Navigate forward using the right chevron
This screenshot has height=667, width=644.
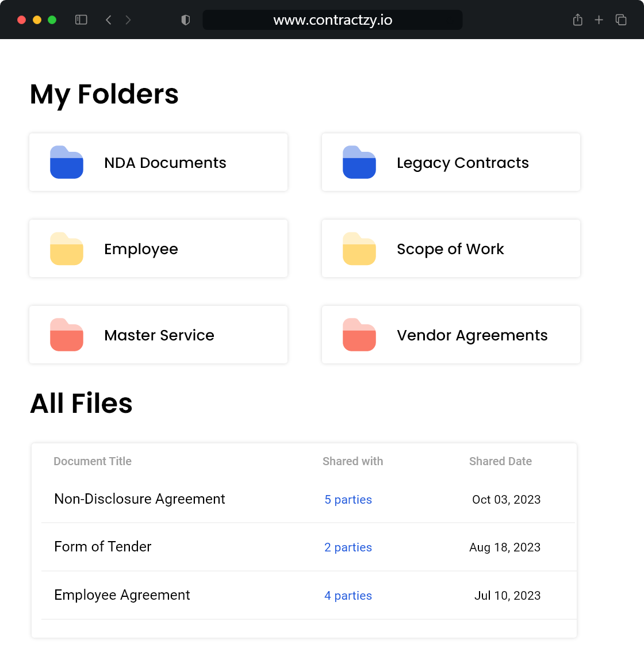tap(128, 20)
